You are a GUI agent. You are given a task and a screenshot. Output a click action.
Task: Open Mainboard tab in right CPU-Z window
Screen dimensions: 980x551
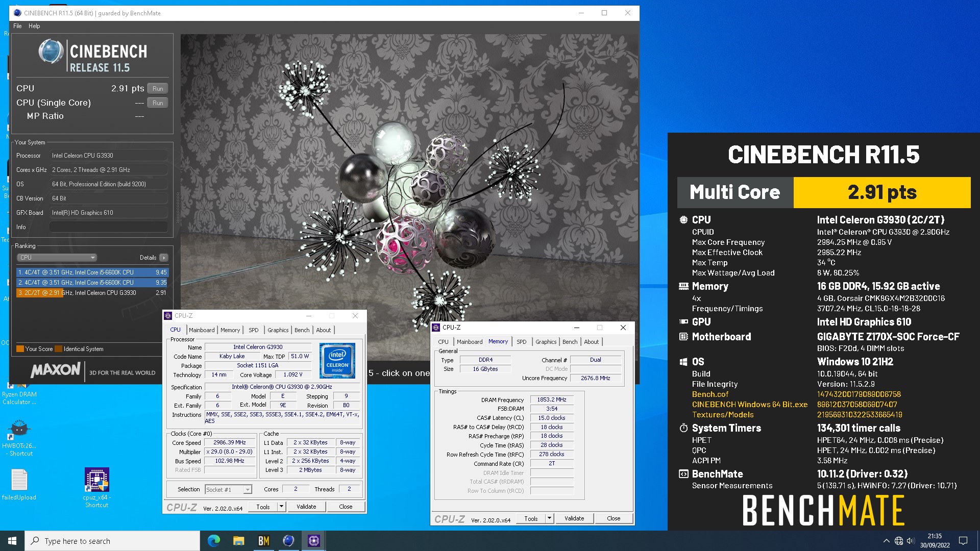coord(470,342)
